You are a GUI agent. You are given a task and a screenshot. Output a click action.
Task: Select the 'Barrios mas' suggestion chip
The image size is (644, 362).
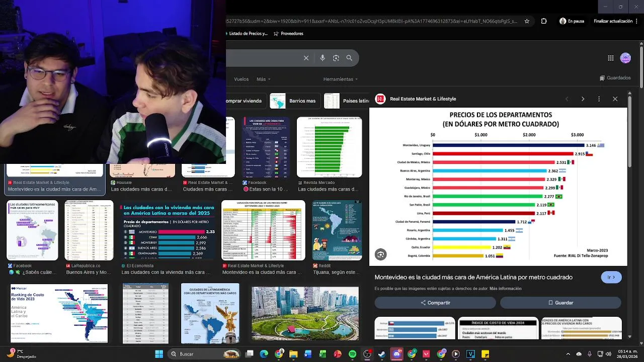[295, 101]
